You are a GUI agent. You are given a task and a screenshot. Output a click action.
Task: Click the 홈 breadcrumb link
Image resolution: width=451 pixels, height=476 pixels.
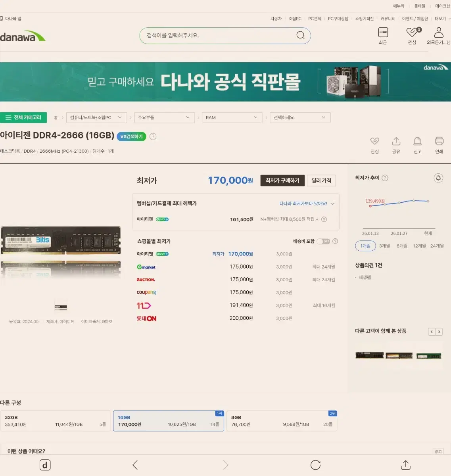tap(56, 117)
